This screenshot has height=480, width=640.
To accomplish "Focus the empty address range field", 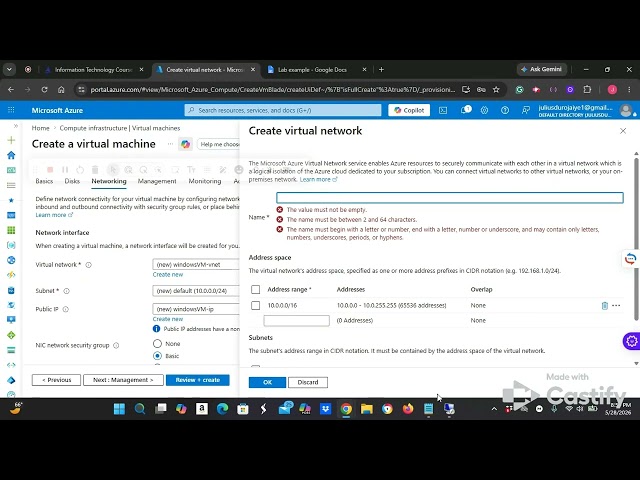I will point(297,320).
